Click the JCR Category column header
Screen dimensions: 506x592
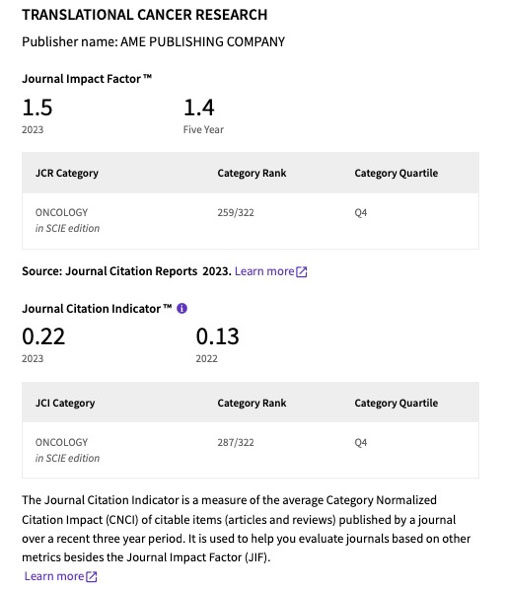tap(67, 173)
